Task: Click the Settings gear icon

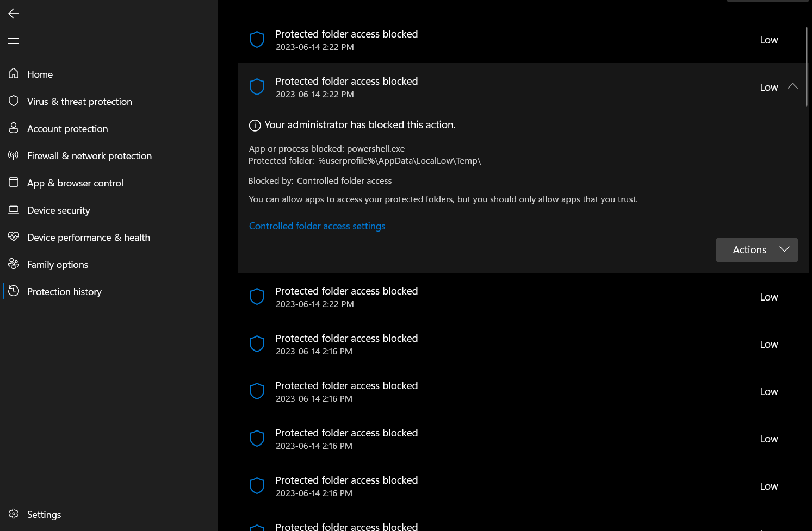Action: click(x=14, y=514)
